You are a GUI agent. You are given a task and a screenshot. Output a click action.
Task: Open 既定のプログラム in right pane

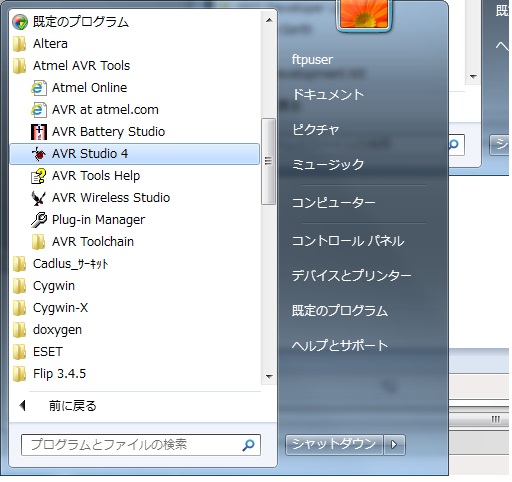(x=340, y=311)
